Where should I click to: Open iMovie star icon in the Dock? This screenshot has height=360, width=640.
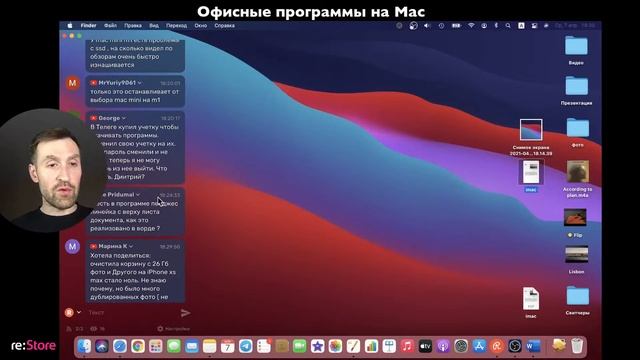[x=318, y=347]
